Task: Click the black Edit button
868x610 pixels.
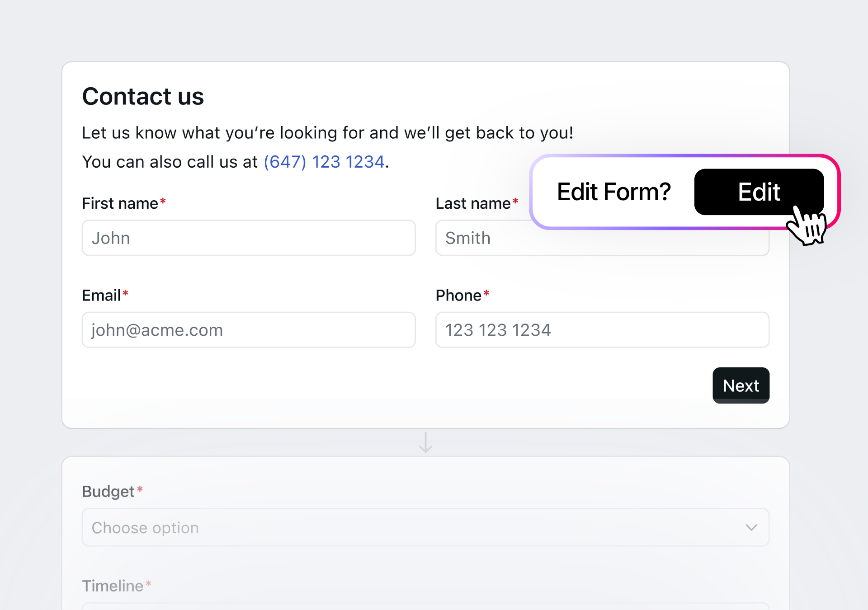Action: coord(759,192)
